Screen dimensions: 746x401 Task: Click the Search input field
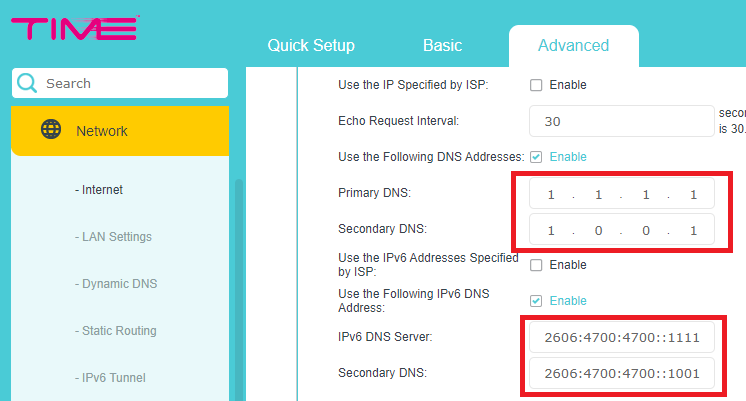pyautogui.click(x=130, y=83)
